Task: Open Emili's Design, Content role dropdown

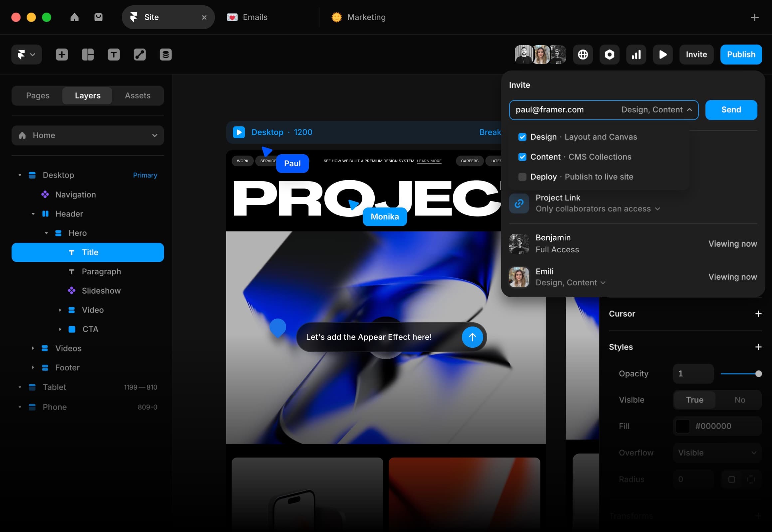Action: coord(570,283)
